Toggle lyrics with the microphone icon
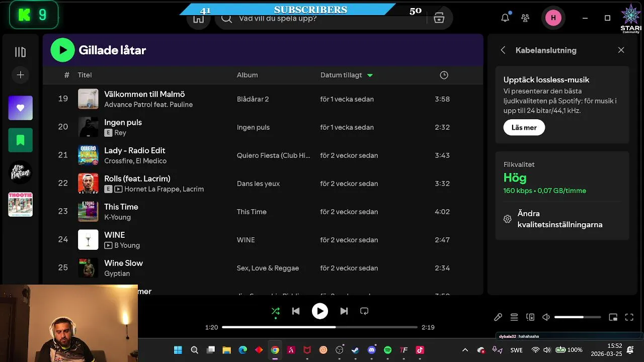The width and height of the screenshot is (644, 362). pyautogui.click(x=498, y=317)
